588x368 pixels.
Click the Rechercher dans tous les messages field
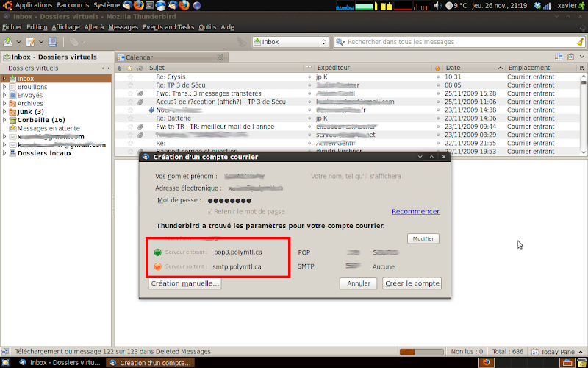click(x=459, y=42)
